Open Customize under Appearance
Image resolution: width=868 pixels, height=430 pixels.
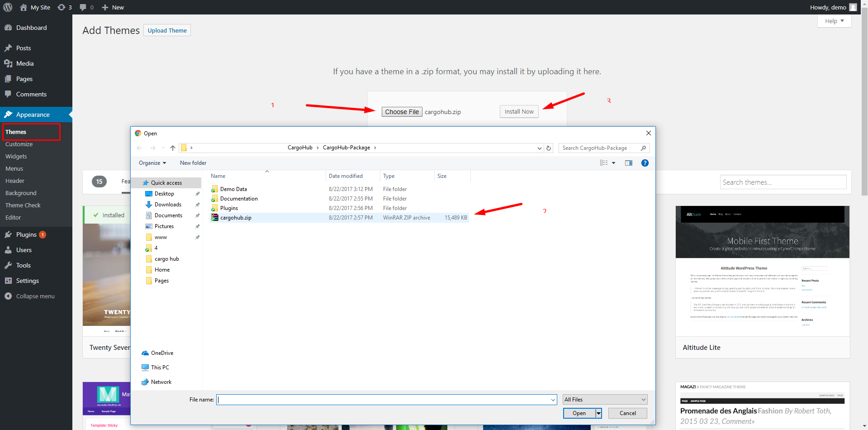tap(19, 144)
